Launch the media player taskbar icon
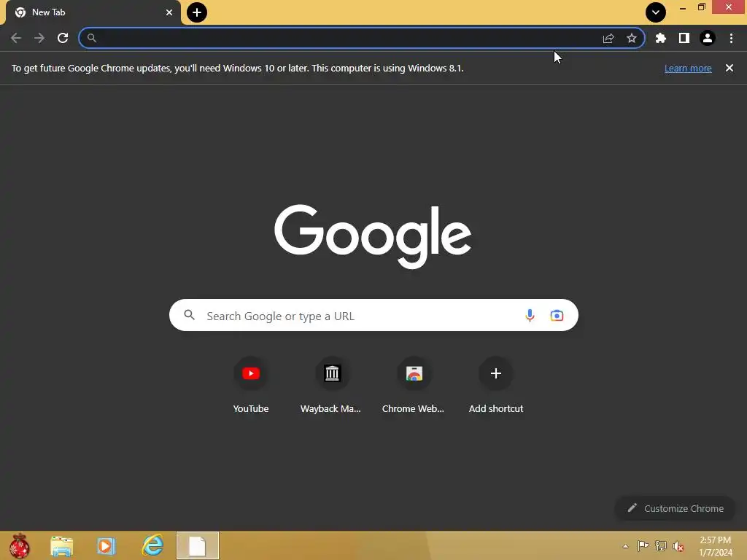 pos(107,545)
